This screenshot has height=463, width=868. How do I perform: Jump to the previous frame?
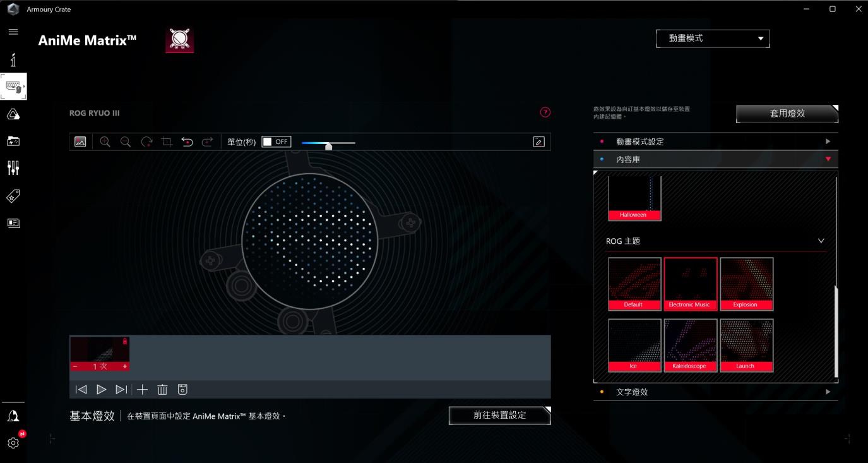pos(81,390)
